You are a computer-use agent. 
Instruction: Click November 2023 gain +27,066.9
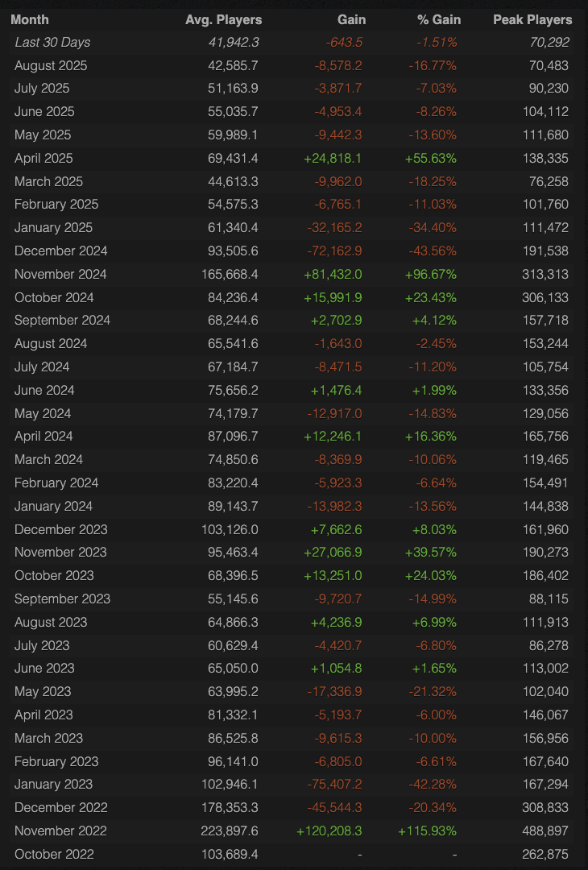(x=333, y=552)
